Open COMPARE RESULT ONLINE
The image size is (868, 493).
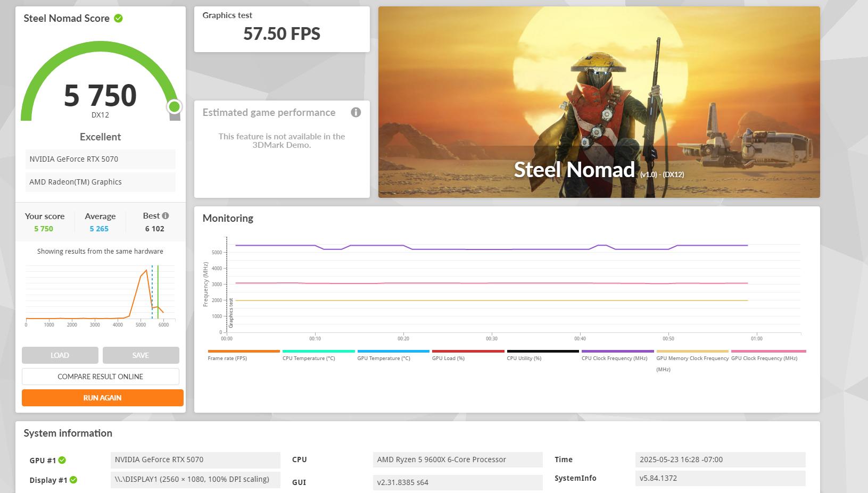(101, 377)
